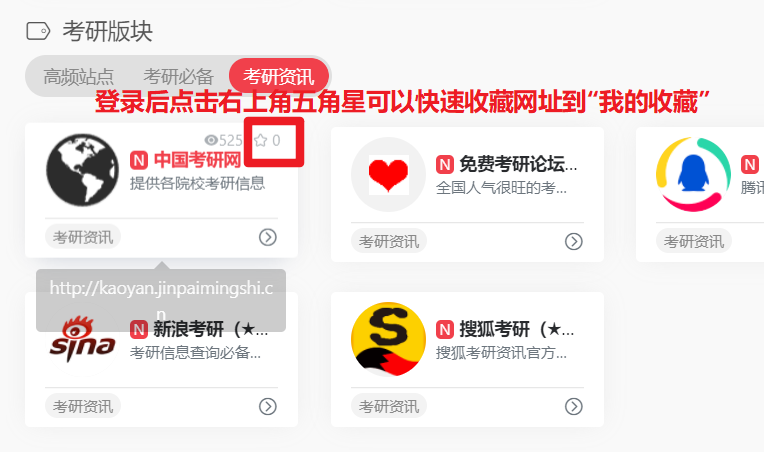
Task: Open arrow circle on 新浪考研 card
Action: tap(267, 406)
